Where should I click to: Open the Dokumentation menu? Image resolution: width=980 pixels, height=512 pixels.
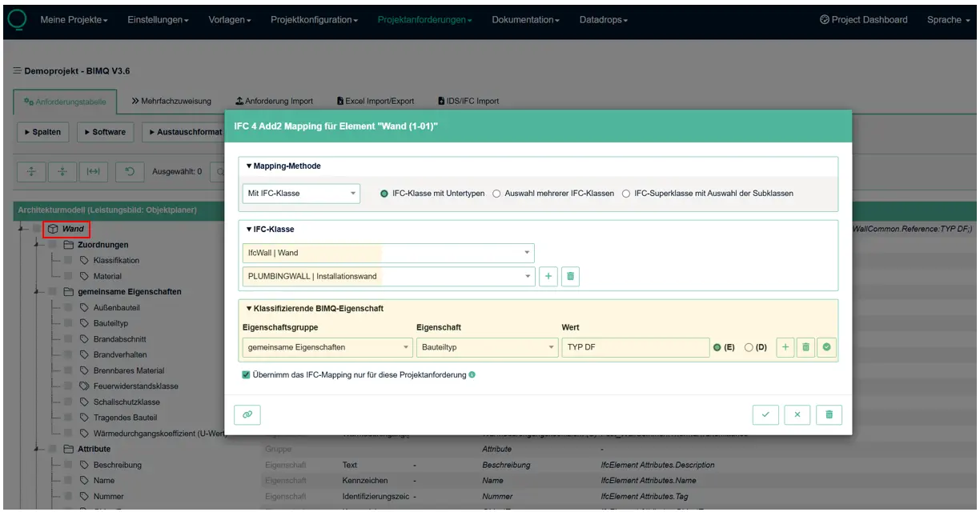pyautogui.click(x=525, y=19)
